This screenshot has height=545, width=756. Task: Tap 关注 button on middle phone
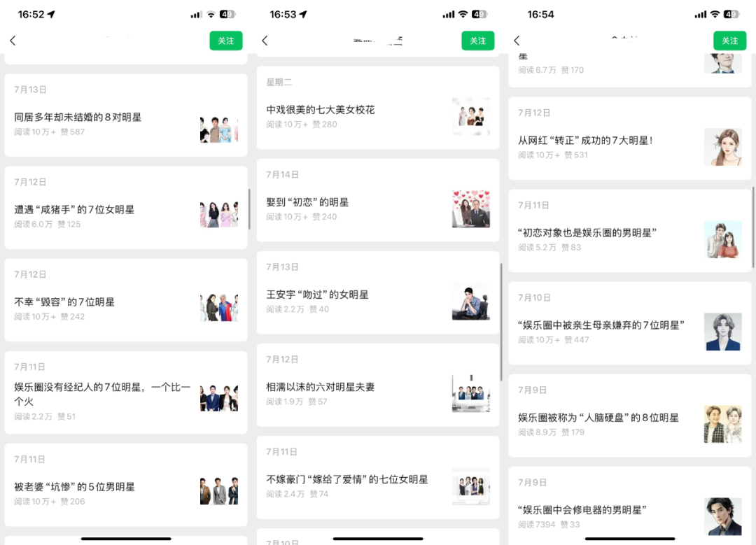tap(478, 41)
